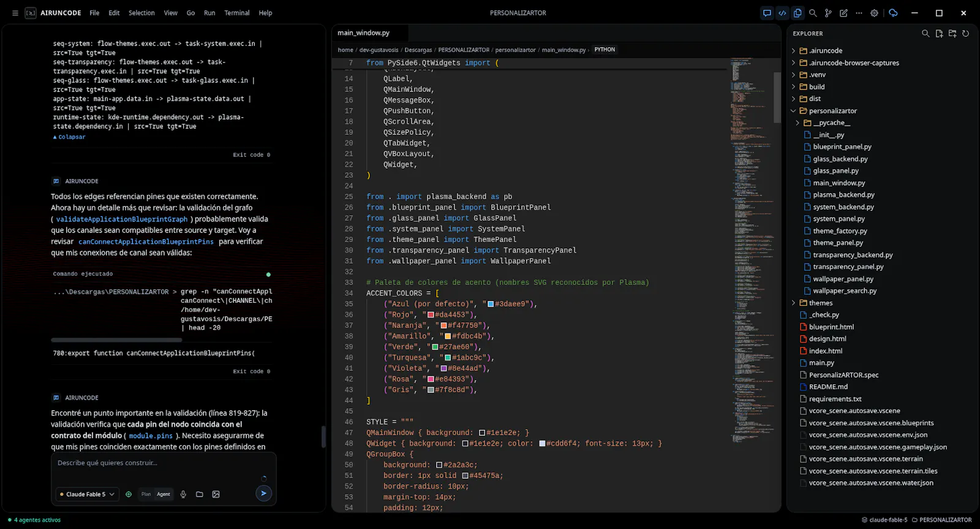Click the compose new chat icon

coord(843,13)
